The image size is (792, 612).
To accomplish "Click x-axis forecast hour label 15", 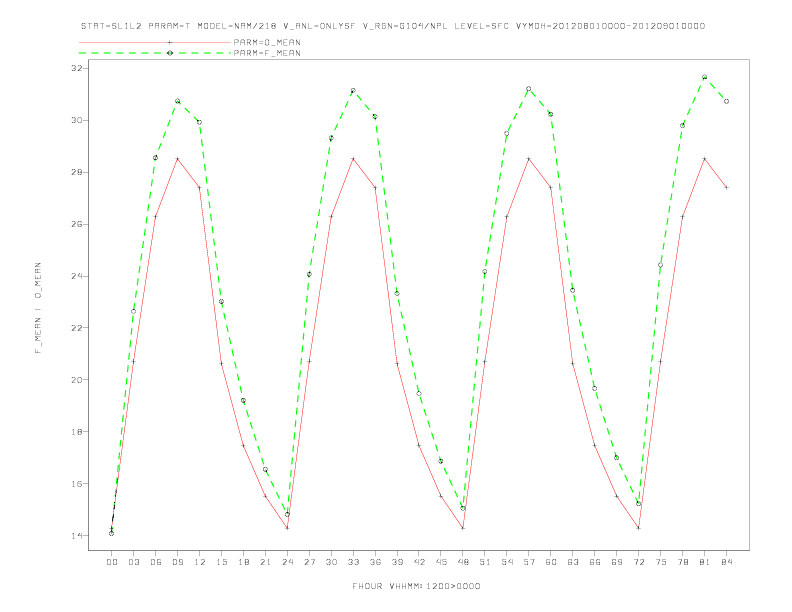I will click(221, 562).
